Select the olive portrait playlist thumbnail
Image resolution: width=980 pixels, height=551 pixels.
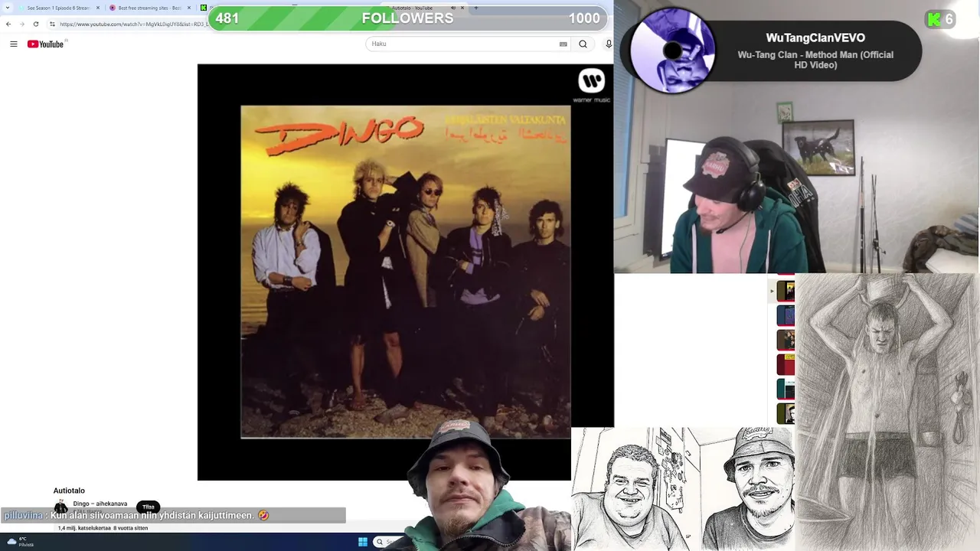(786, 413)
